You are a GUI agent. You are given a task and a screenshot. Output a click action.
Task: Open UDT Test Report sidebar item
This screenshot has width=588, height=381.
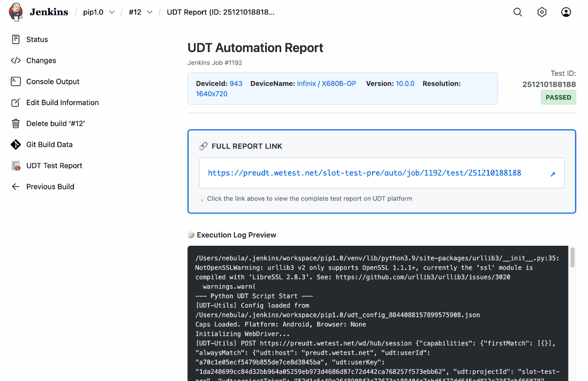point(54,165)
